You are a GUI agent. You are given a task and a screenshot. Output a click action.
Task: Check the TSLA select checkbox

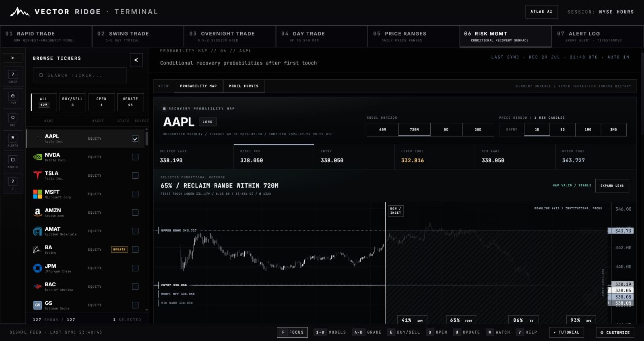click(135, 176)
